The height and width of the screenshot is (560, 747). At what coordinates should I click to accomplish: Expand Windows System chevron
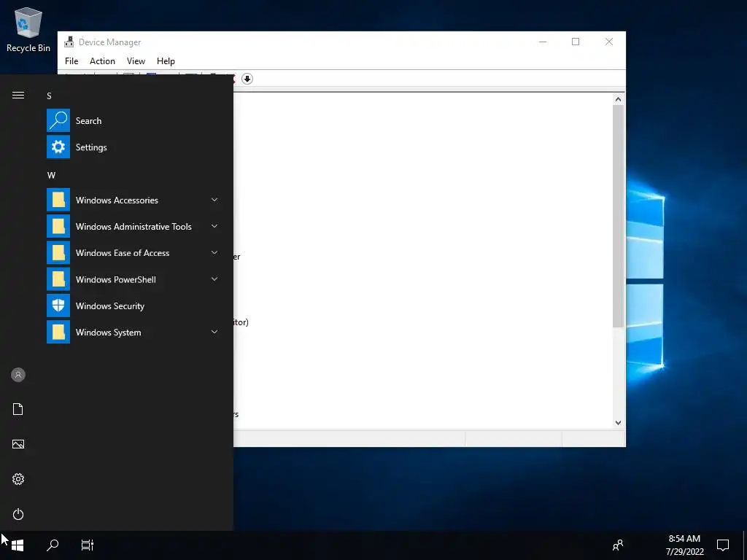tap(214, 332)
